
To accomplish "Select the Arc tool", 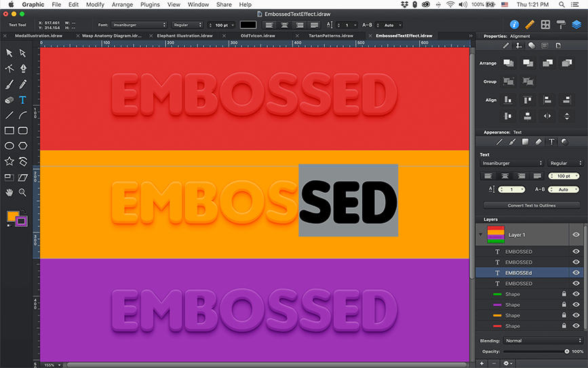I will (x=23, y=115).
